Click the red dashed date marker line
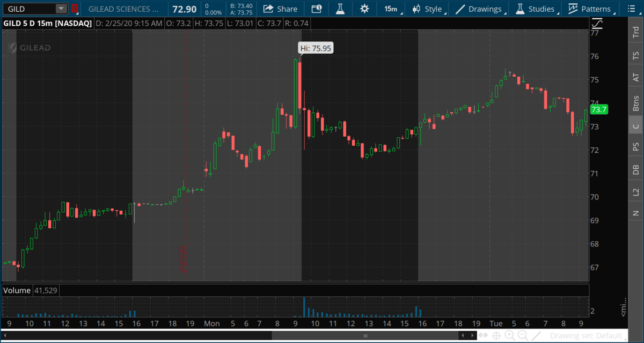Viewport: 644px width, 343px height. pyautogui.click(x=186, y=155)
